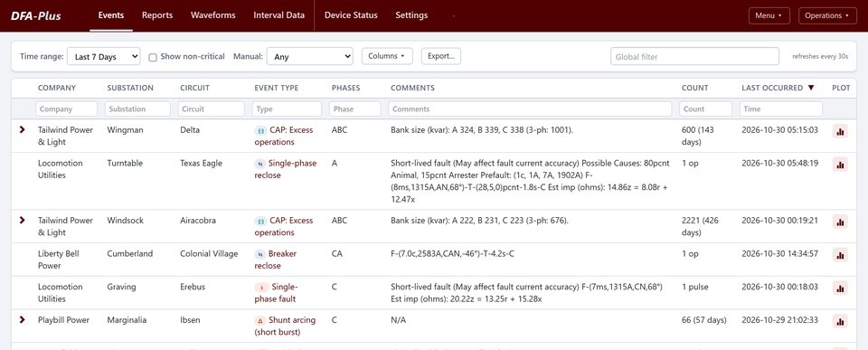Click breaker reclose icon in Colonial Village row
This screenshot has width=868, height=350.
[x=259, y=254]
